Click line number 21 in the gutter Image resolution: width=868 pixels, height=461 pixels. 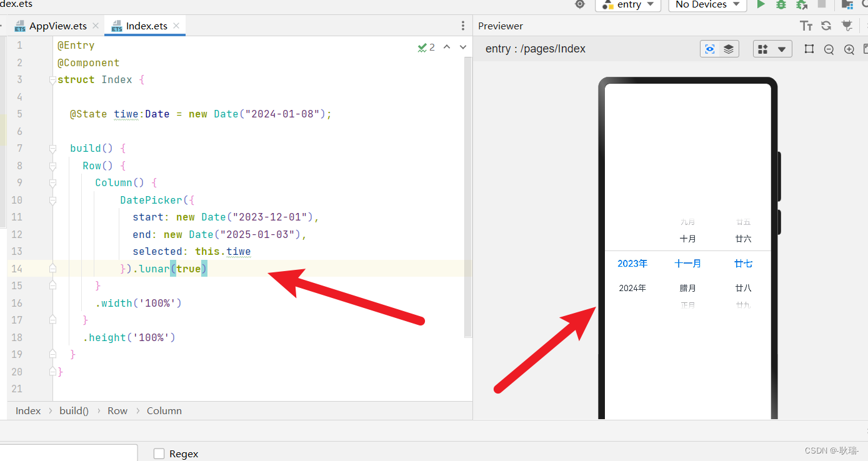[x=16, y=389]
